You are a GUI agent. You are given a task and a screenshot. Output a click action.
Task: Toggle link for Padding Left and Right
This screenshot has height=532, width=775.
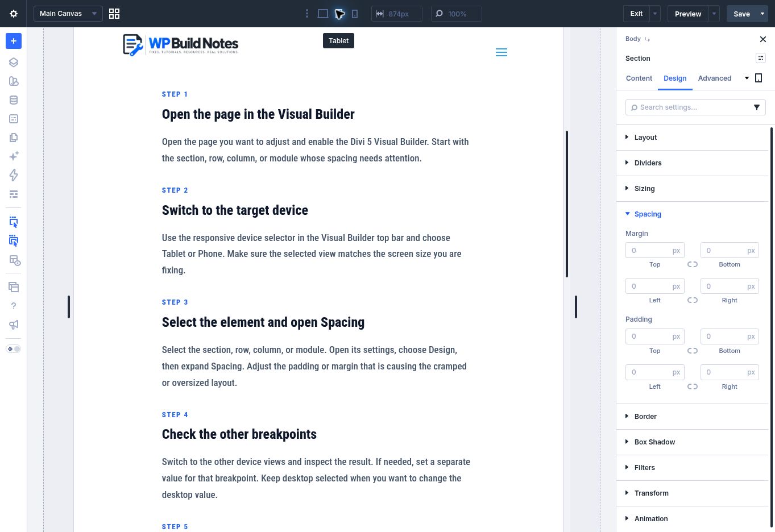click(x=693, y=386)
